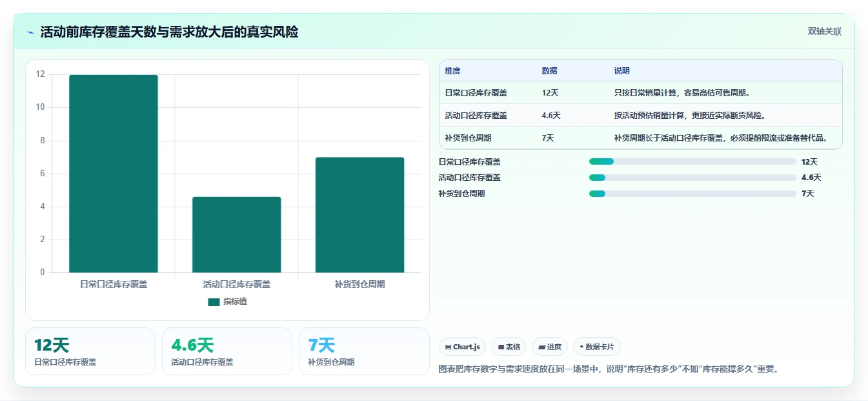The width and height of the screenshot is (868, 401).
Task: Click the 日常口径库存覆盖 progress bar
Action: click(x=692, y=161)
